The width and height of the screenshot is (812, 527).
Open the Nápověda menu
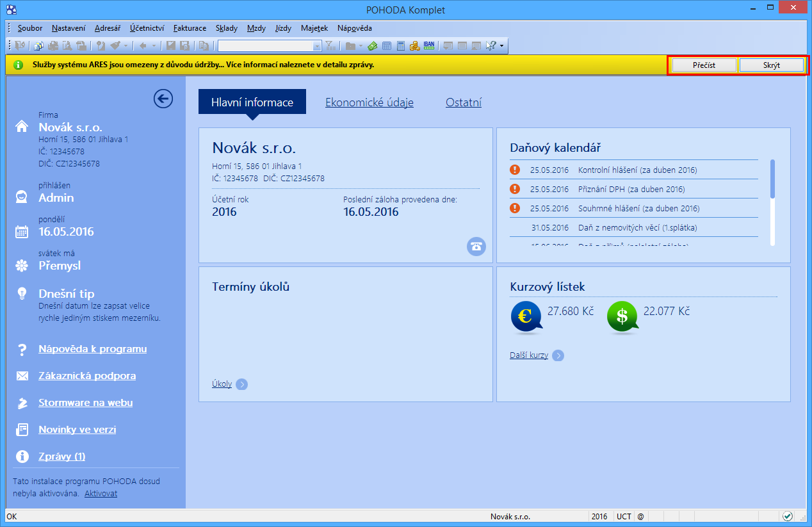pyautogui.click(x=354, y=28)
